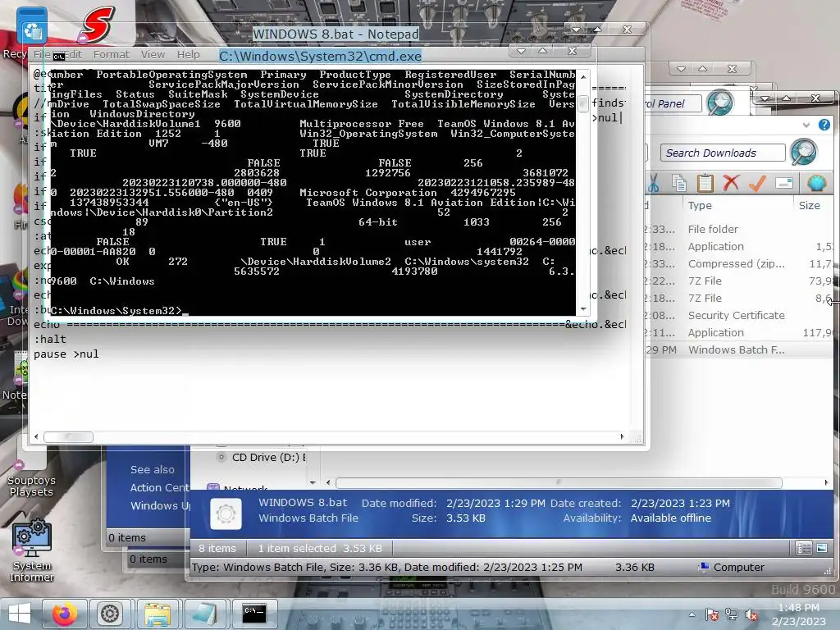Image resolution: width=840 pixels, height=630 pixels.
Task: Select Network in the navigation pane
Action: 245,489
